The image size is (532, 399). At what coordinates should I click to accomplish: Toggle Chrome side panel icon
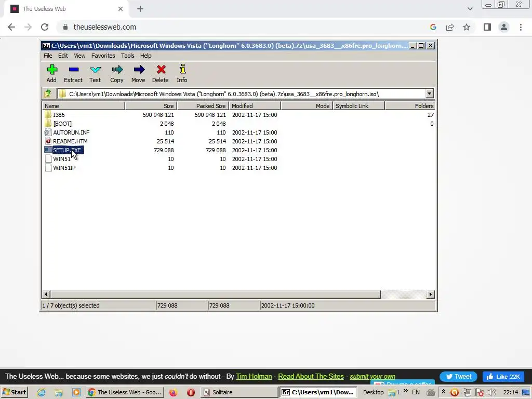click(x=487, y=27)
